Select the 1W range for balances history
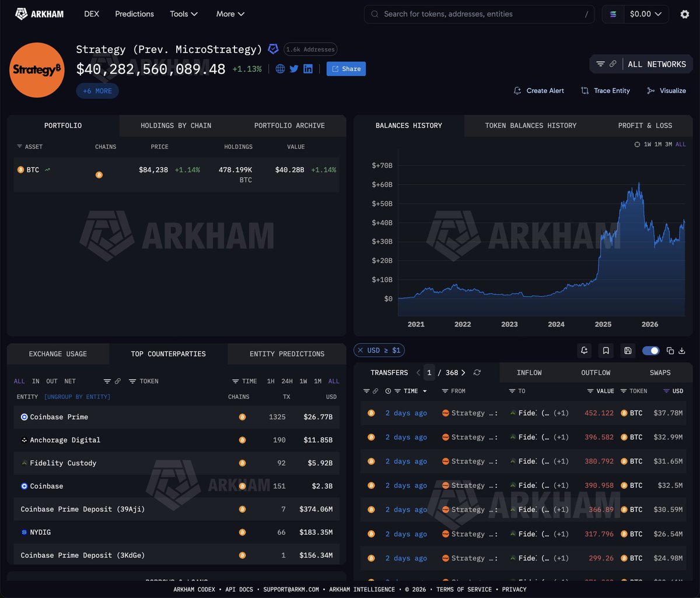 [647, 144]
